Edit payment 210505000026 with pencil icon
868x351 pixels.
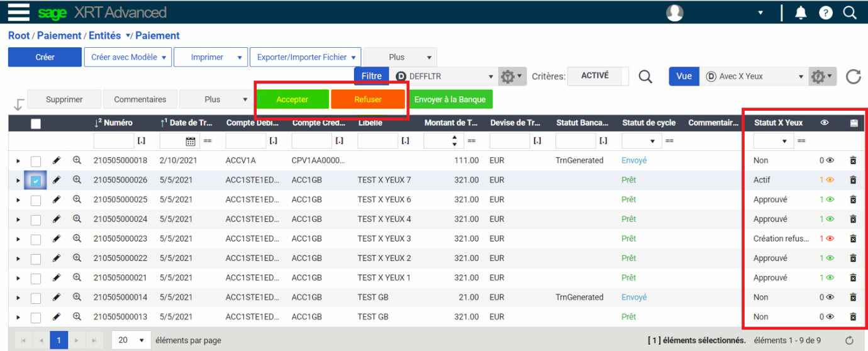click(57, 180)
